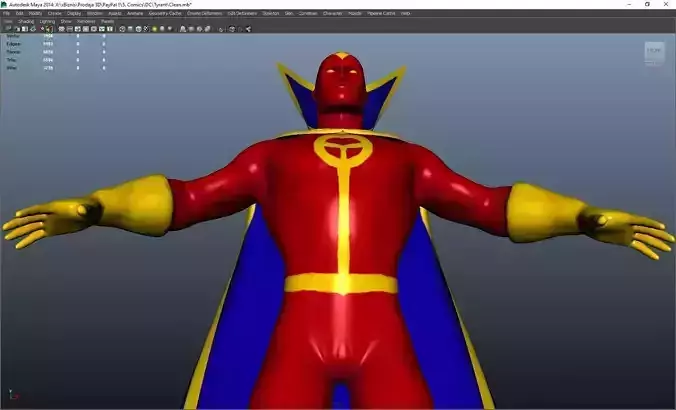The height and width of the screenshot is (410, 676).
Task: Open the Geometry Cache menu
Action: tap(165, 13)
